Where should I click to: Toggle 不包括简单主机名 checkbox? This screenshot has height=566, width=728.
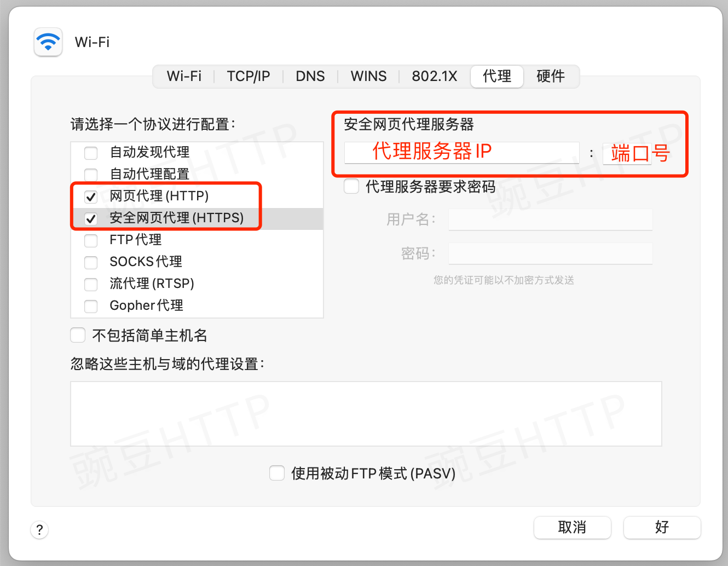[x=78, y=335]
